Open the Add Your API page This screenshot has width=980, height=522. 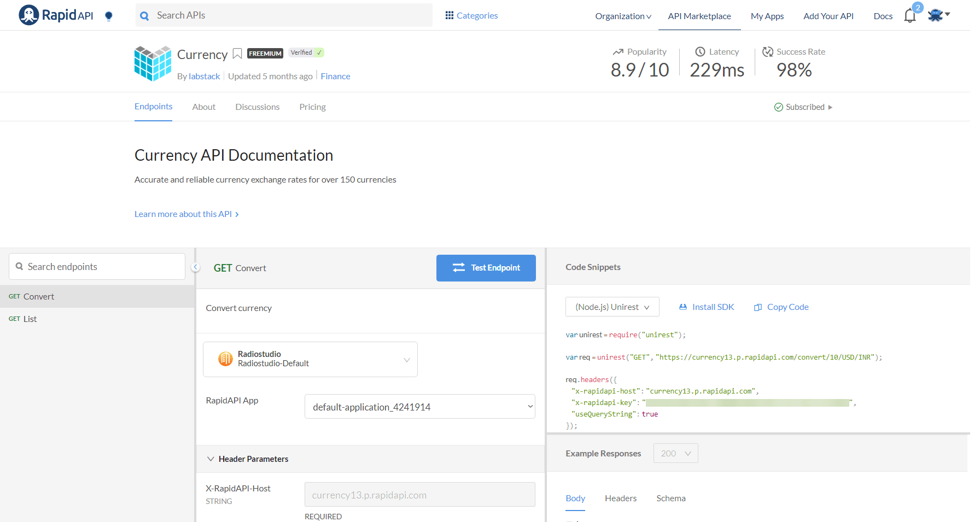point(829,16)
